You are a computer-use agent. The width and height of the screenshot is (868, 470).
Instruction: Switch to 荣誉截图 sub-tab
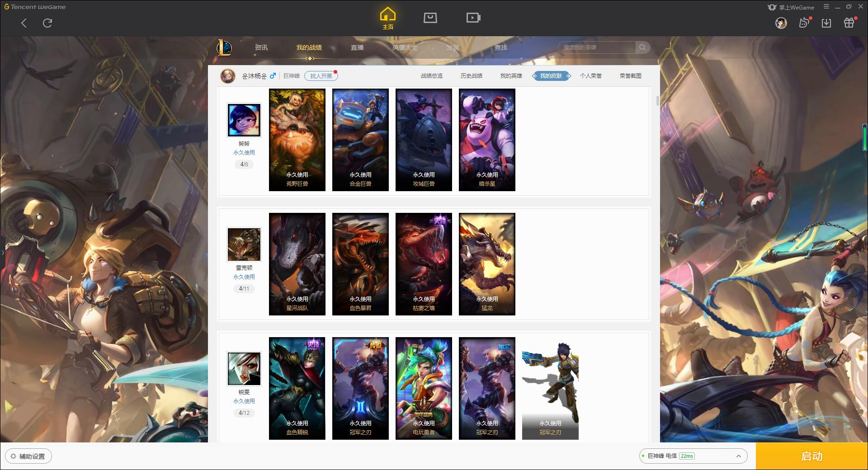click(x=631, y=76)
